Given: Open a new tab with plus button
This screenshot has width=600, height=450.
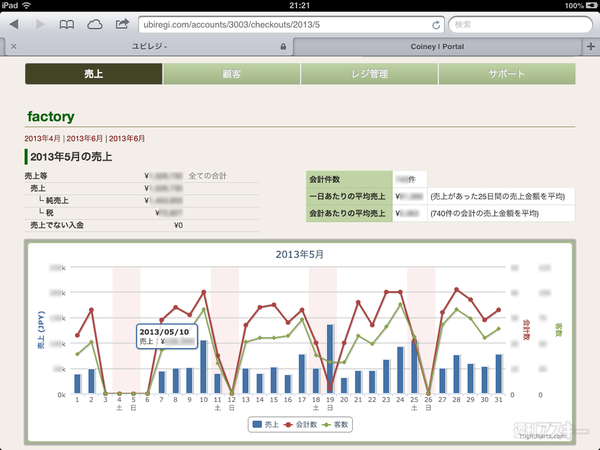Looking at the screenshot, I should [591, 46].
